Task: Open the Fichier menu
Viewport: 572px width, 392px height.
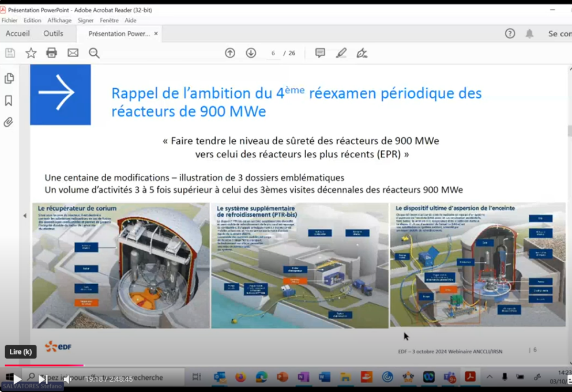Action: pos(9,20)
